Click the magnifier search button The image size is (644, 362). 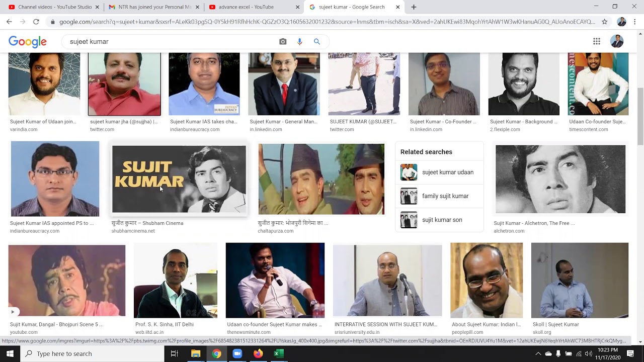(317, 42)
